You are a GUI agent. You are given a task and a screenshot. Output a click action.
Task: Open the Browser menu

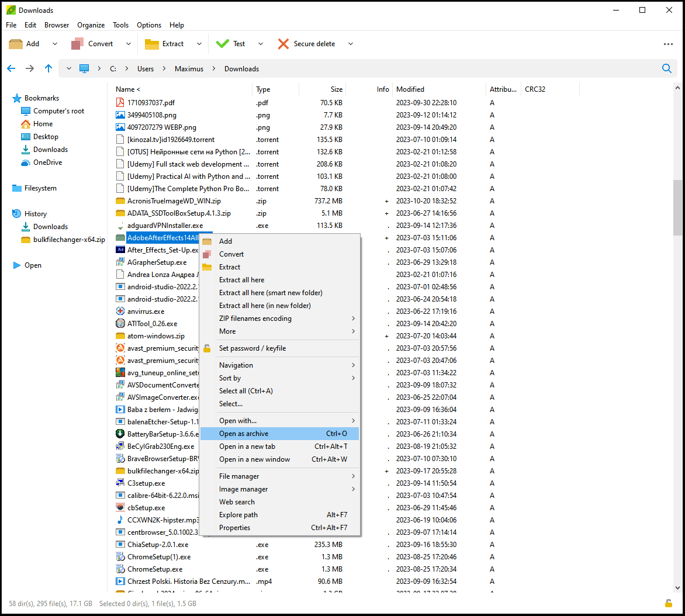click(57, 25)
